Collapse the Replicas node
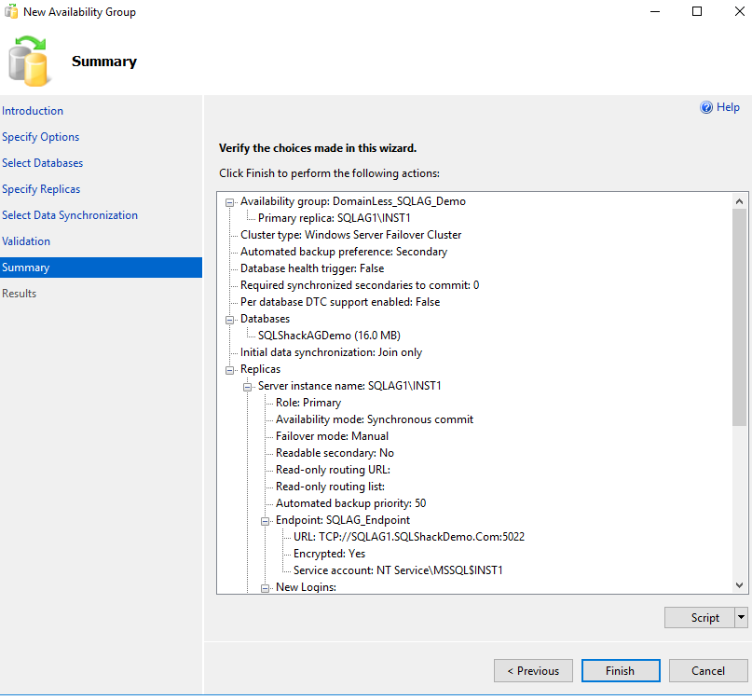The height and width of the screenshot is (700, 752). 228,368
